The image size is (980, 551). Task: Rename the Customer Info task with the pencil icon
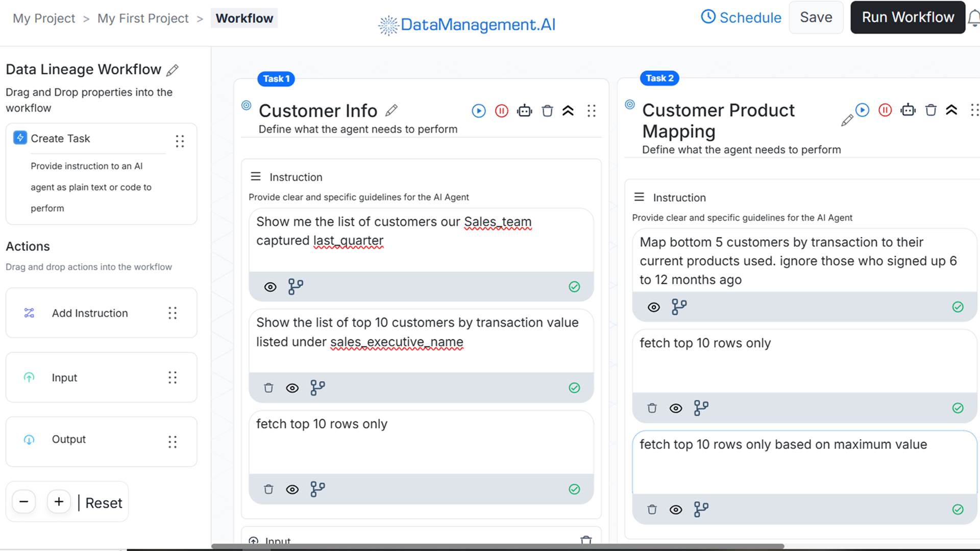[x=391, y=110]
